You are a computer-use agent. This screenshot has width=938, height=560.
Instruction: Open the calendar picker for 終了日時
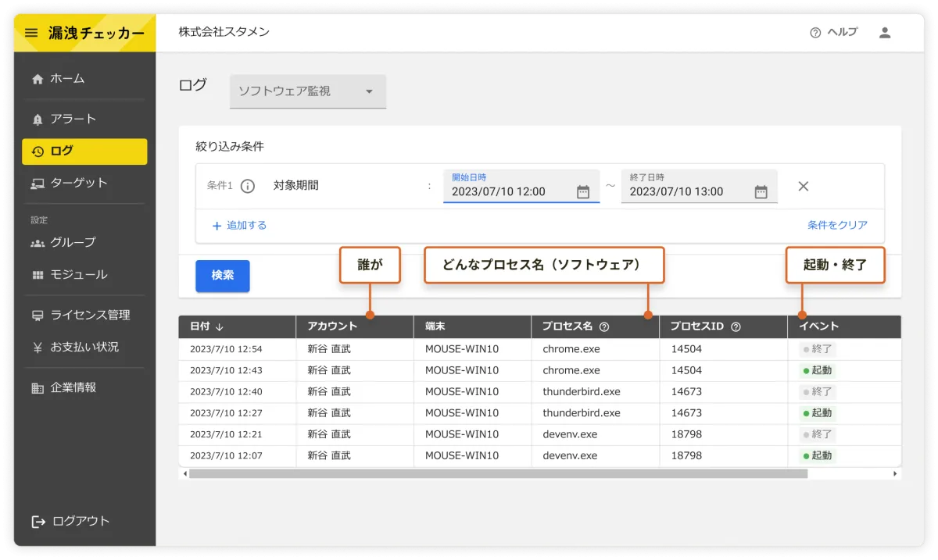[x=762, y=190]
